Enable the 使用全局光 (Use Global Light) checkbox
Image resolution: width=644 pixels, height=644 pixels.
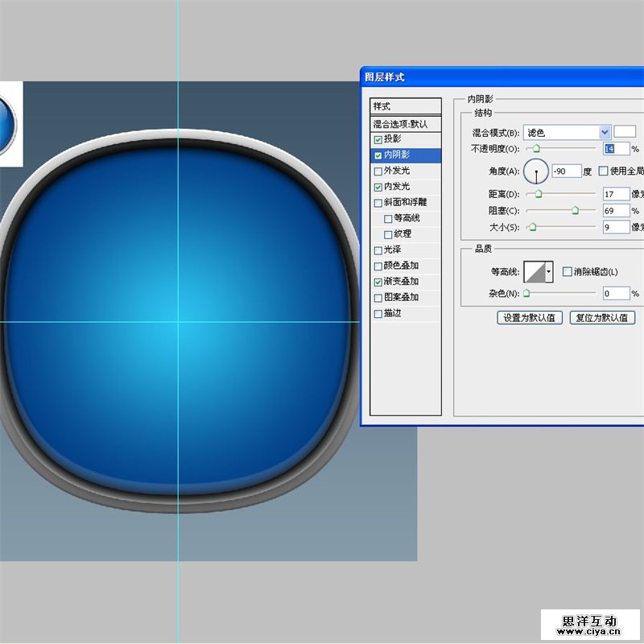point(604,171)
